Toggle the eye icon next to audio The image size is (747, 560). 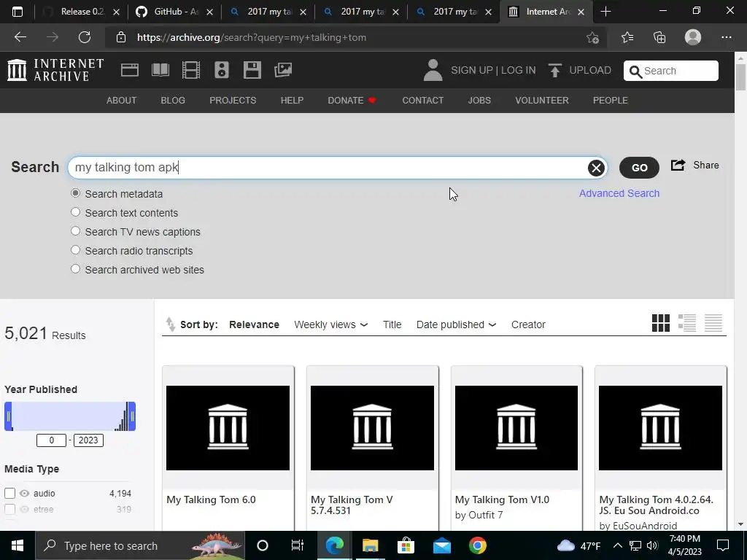[x=25, y=494]
